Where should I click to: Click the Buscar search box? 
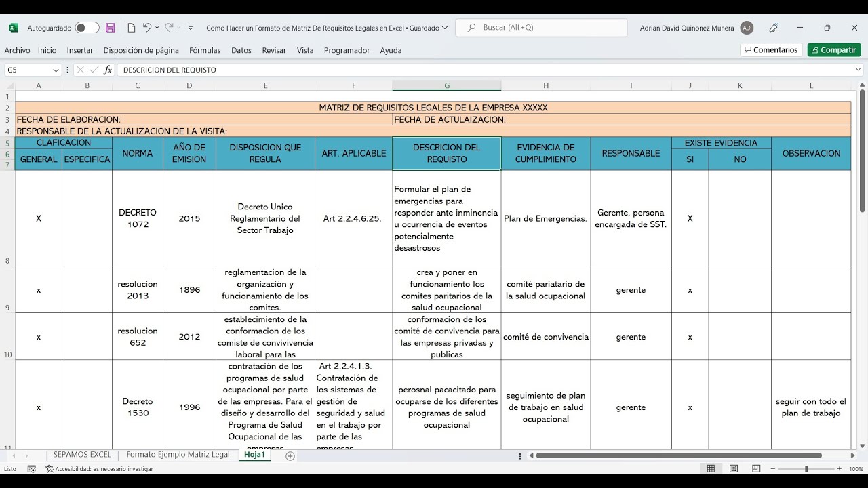tap(542, 28)
